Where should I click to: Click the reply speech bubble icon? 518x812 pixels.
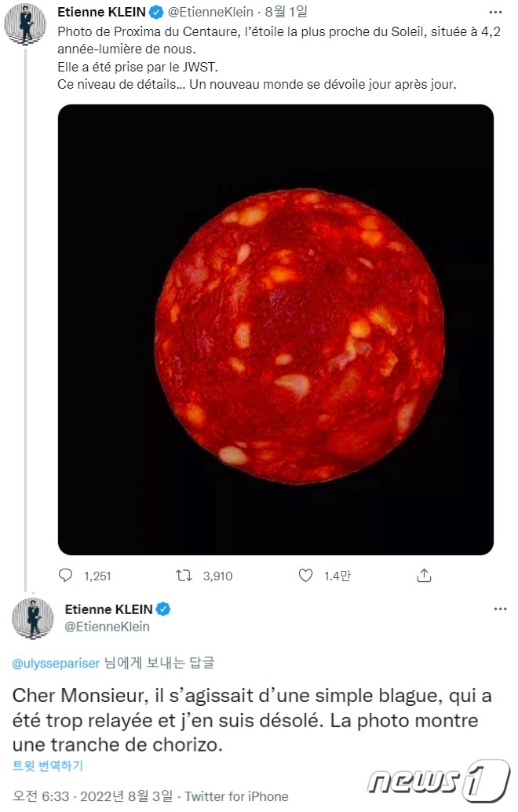point(66,576)
